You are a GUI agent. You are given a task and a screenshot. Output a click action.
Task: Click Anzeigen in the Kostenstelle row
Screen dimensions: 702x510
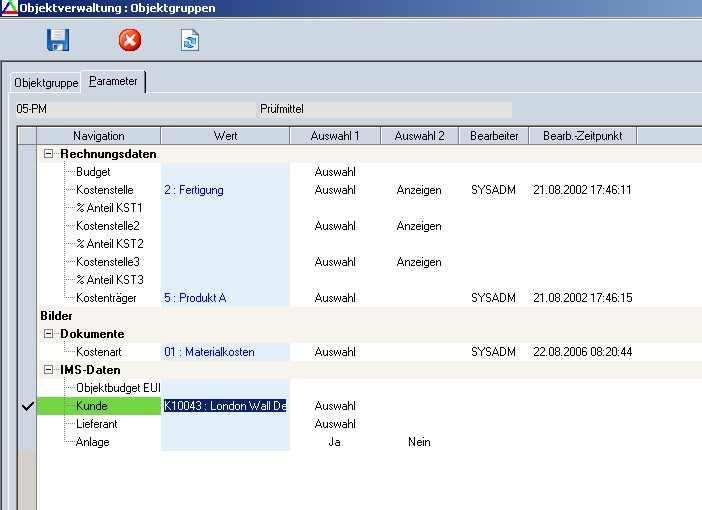pos(419,190)
